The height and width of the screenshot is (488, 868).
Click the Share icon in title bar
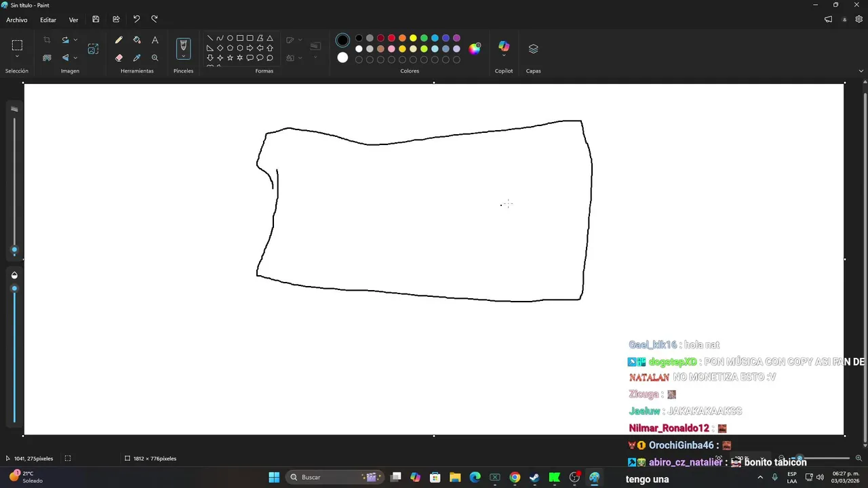(x=116, y=20)
